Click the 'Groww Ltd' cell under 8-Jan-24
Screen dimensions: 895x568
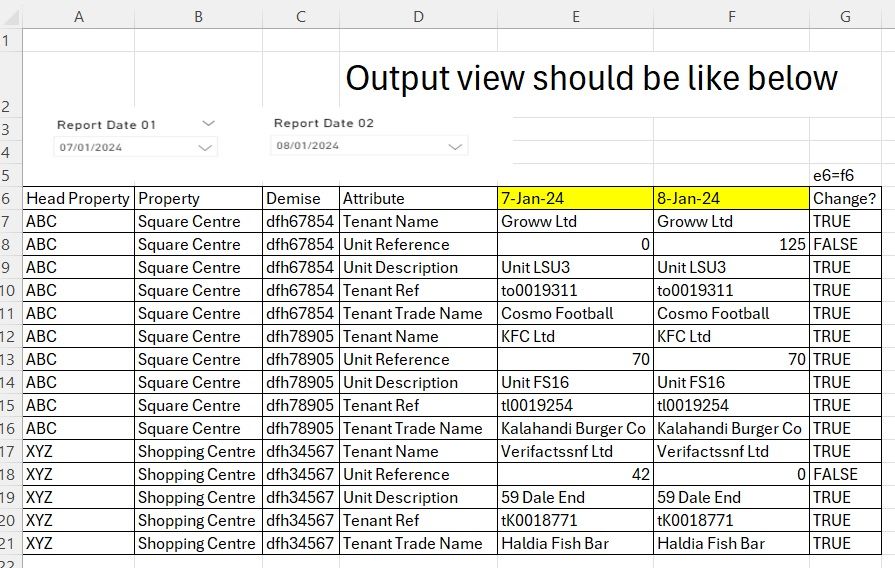pyautogui.click(x=731, y=221)
